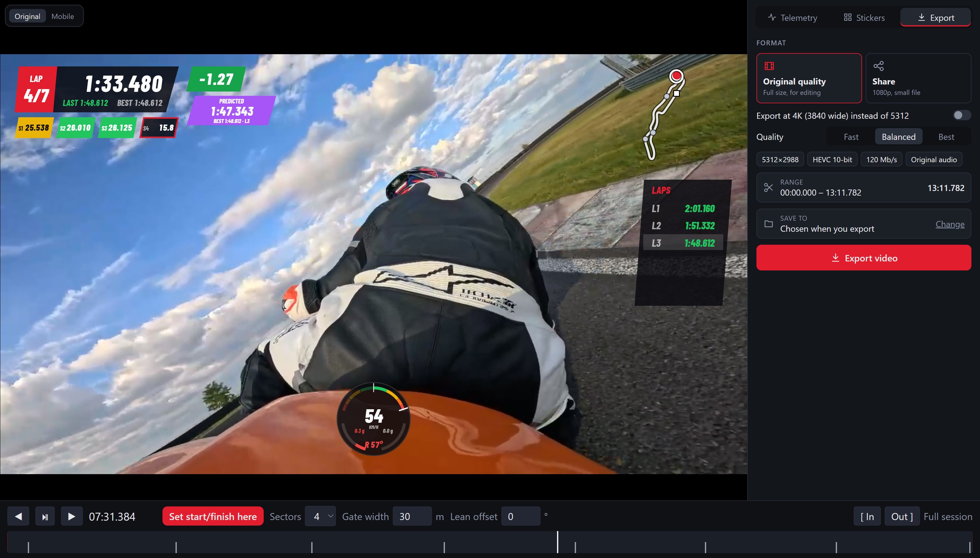The height and width of the screenshot is (558, 980).
Task: Switch to the Telemetry tab
Action: pyautogui.click(x=792, y=18)
